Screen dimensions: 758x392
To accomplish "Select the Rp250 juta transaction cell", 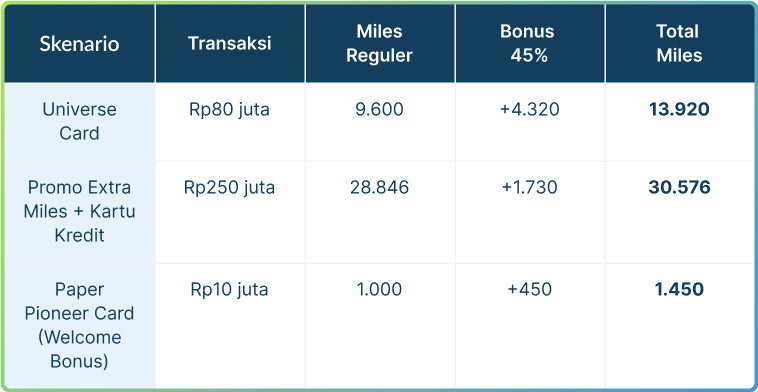I will coord(230,188).
